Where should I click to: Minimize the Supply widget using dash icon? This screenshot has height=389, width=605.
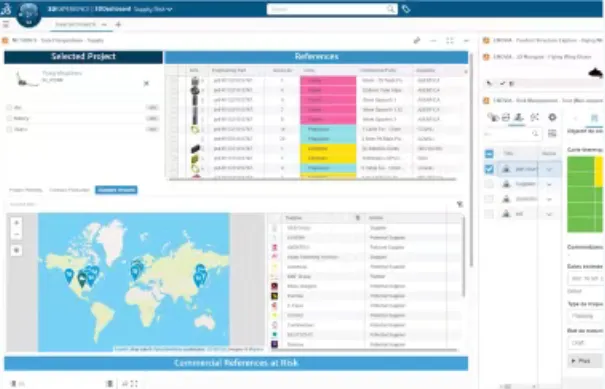click(433, 40)
